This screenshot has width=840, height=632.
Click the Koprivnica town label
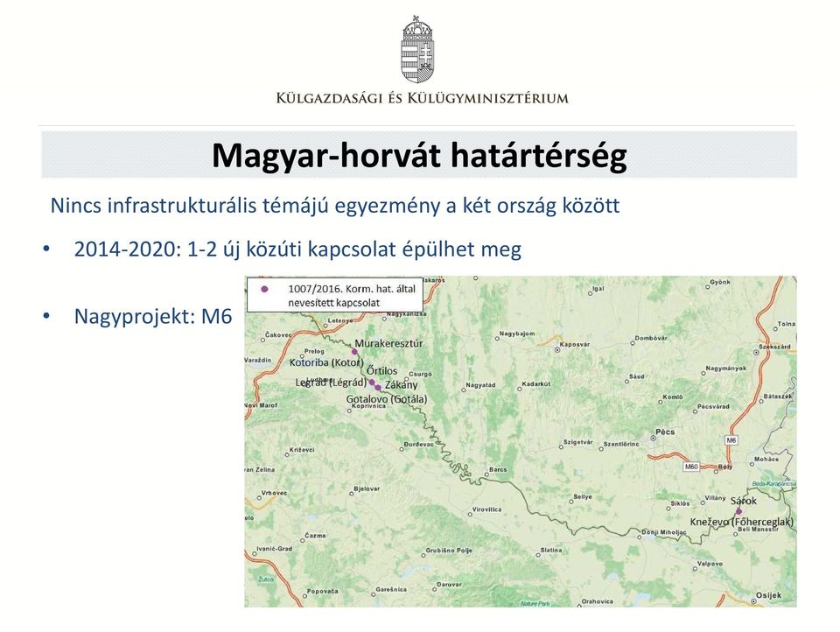pos(368,406)
